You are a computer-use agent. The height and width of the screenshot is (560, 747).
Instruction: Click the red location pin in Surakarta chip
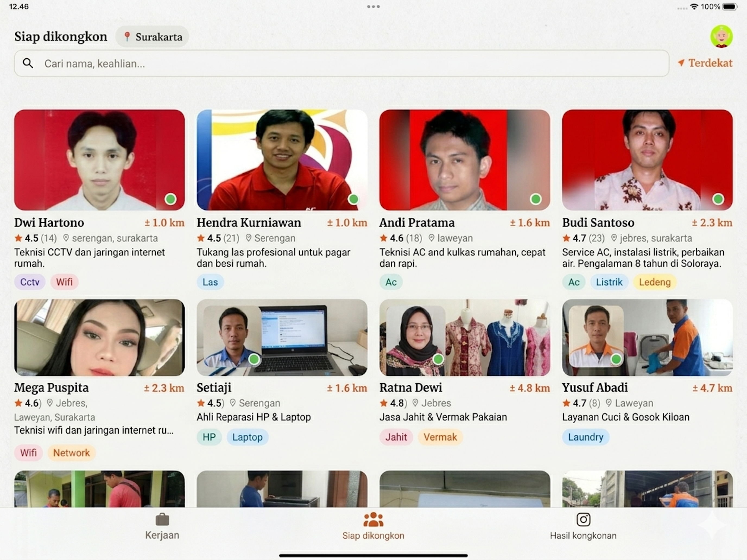127,36
